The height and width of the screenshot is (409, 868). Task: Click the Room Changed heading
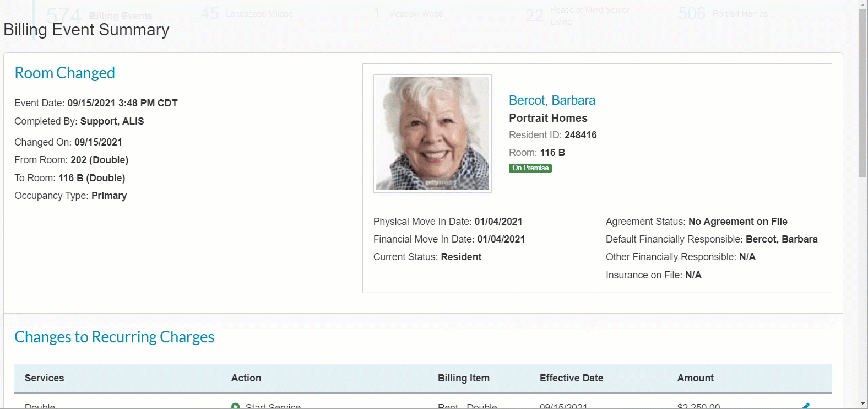pyautogui.click(x=64, y=73)
